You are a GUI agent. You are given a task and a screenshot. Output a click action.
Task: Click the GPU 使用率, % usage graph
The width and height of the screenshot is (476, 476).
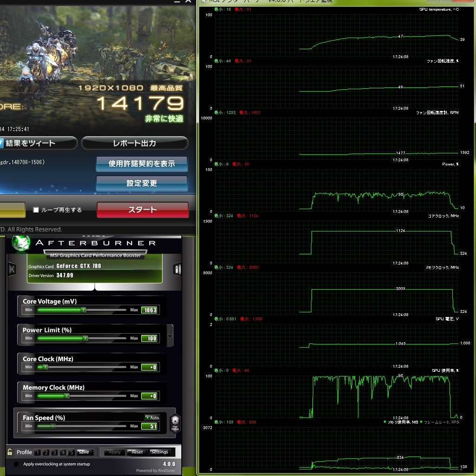[337, 397]
